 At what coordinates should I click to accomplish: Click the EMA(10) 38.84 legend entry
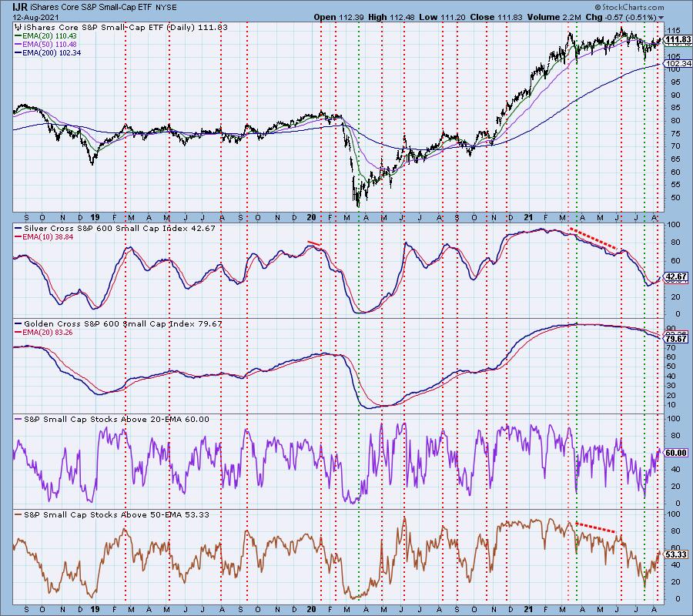(x=44, y=237)
